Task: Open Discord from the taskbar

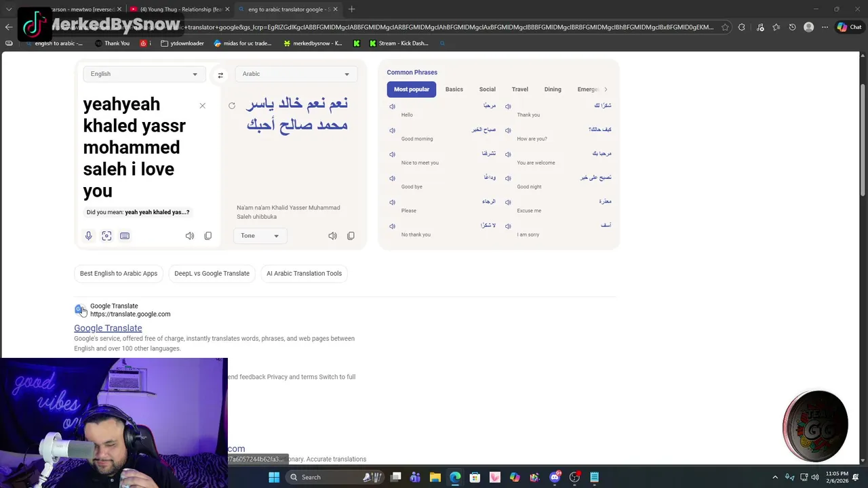Action: (x=555, y=477)
